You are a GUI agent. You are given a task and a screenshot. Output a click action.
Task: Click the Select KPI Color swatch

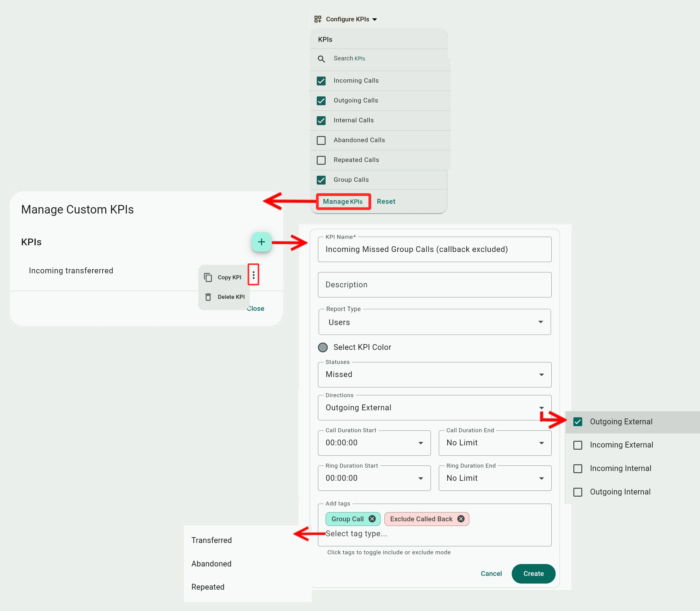click(x=323, y=347)
